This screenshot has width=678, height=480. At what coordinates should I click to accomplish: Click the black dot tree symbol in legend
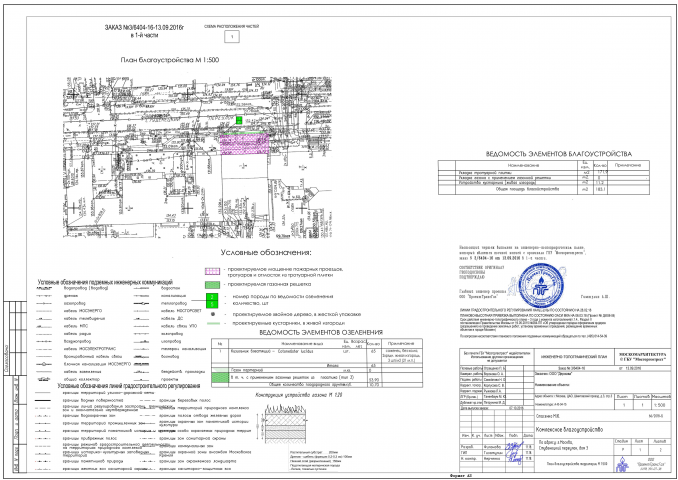pos(212,314)
